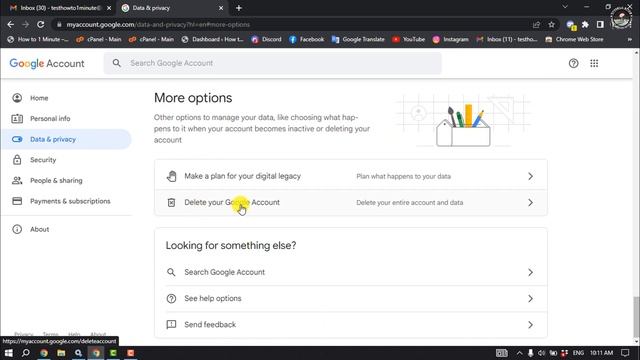
Task: Open the Chrome extensions puzzle icon
Action: coord(585,24)
